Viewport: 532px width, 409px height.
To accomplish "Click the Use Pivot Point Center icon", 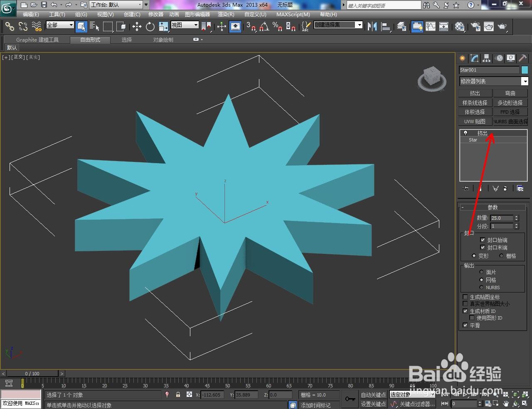I will (206, 27).
